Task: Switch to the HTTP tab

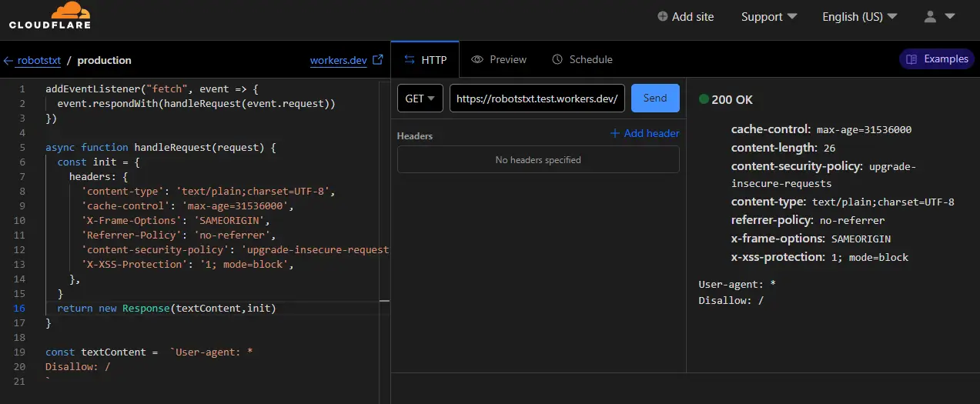Action: pos(425,59)
